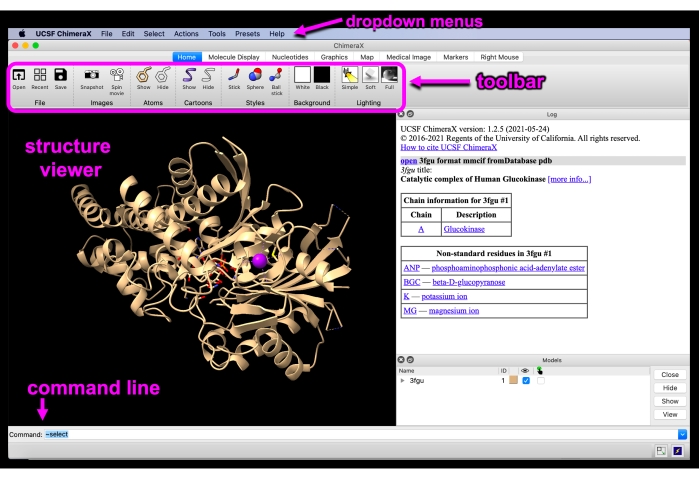This screenshot has height=479, width=699.
Task: Click the select column header icon in Models
Action: (x=540, y=371)
